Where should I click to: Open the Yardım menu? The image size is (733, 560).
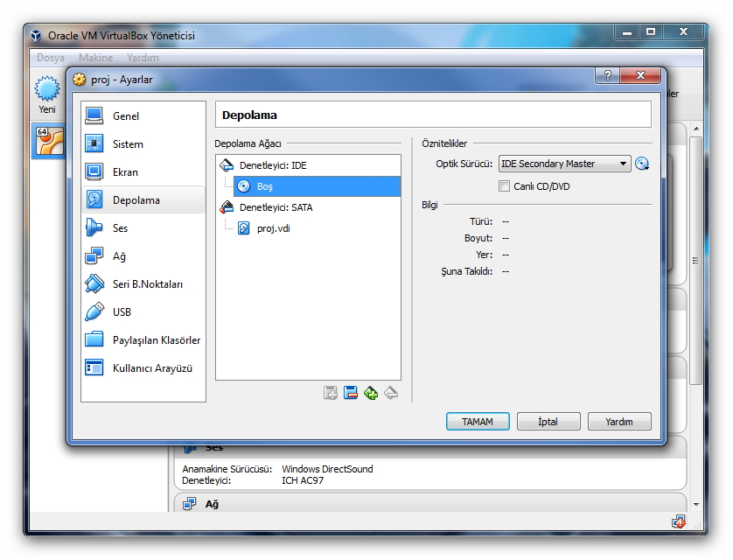coord(143,58)
